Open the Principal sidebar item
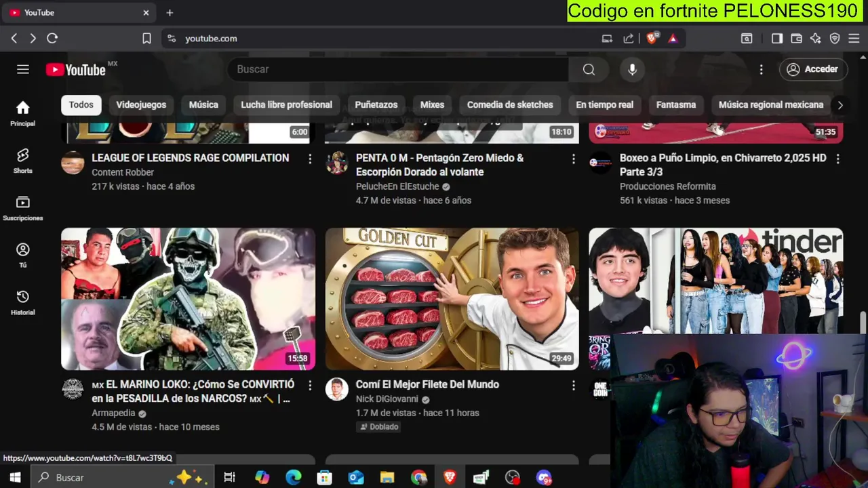Image resolution: width=868 pixels, height=488 pixels. pyautogui.click(x=23, y=114)
